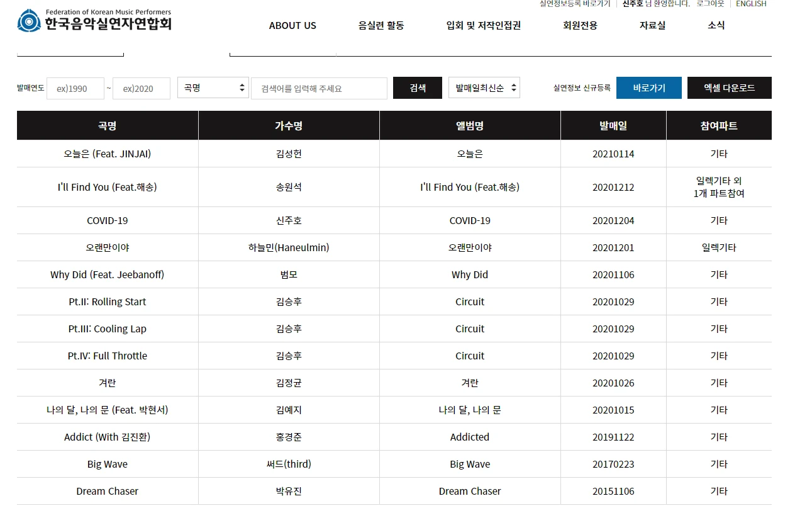This screenshot has height=518, width=812.
Task: Select song 나의 달, 나의 문 (Feat. 박현서)
Action: pyautogui.click(x=108, y=410)
